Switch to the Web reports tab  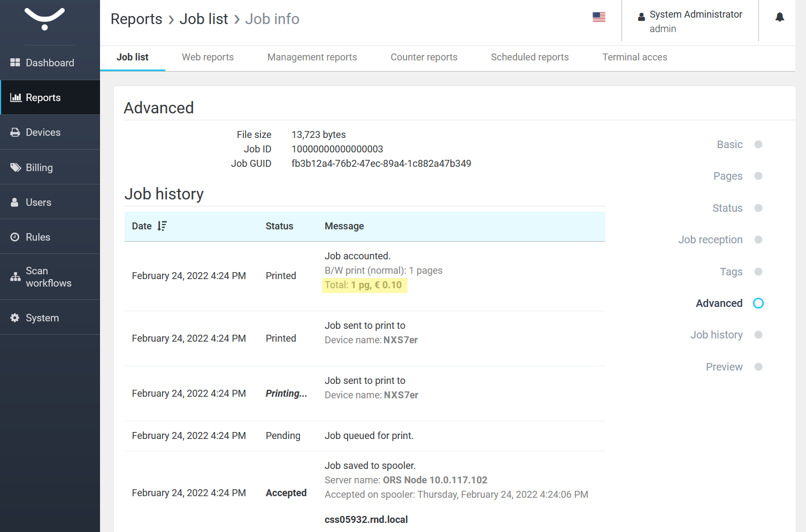(208, 57)
